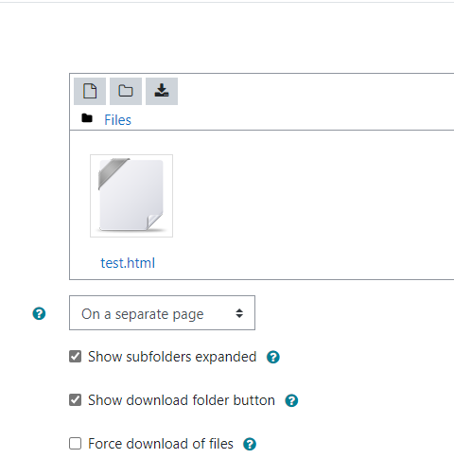Click the Show subfolders expanded label
This screenshot has height=476, width=454.
pyautogui.click(x=172, y=357)
